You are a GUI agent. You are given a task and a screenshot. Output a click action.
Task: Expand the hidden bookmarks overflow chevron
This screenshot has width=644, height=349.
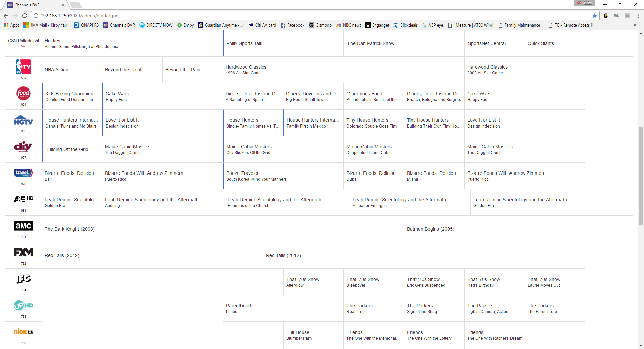point(635,25)
